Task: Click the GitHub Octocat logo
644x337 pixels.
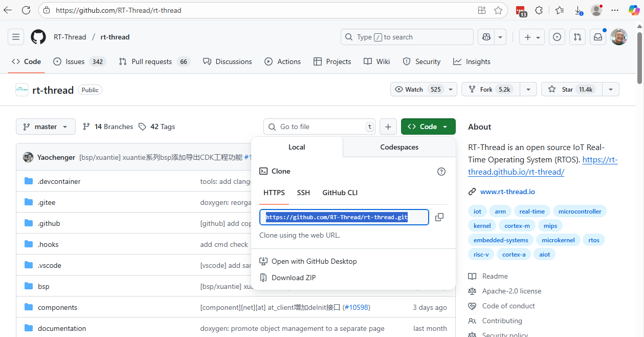Action: 38,37
